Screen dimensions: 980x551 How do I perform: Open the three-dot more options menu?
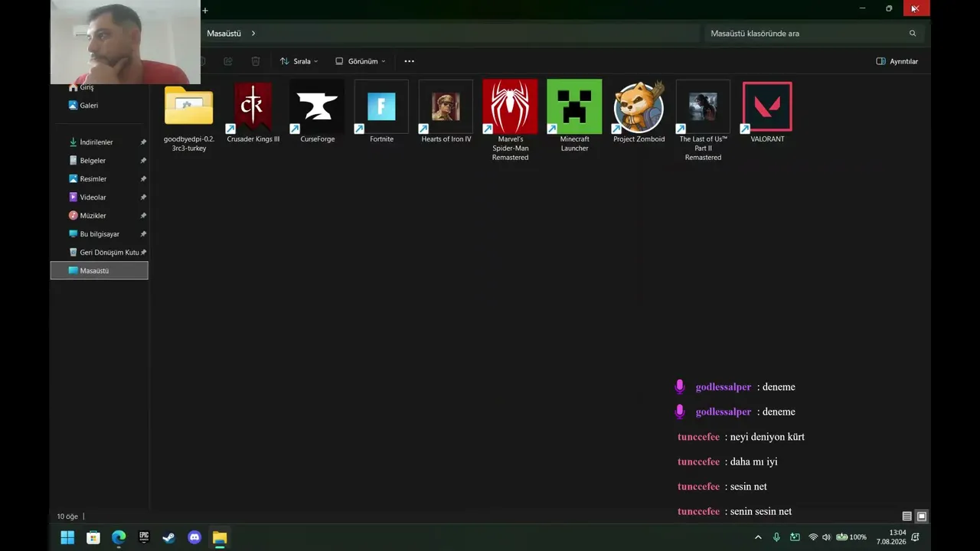click(409, 61)
